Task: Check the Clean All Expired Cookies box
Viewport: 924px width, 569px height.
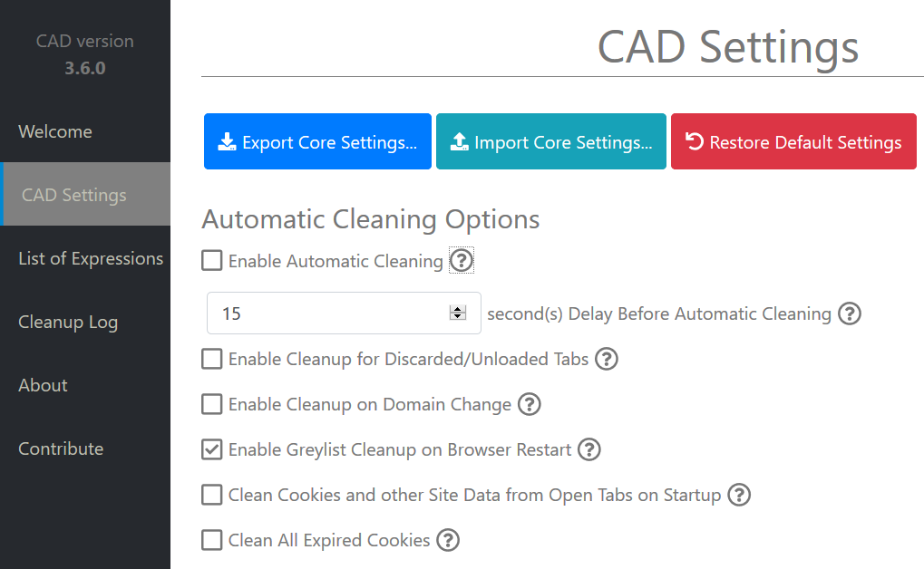Action: coord(212,540)
